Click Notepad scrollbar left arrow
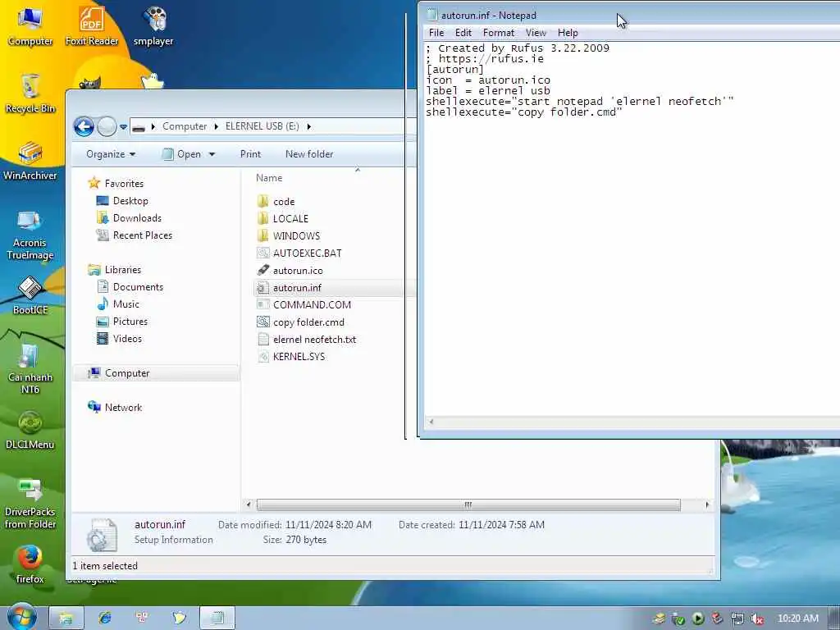The height and width of the screenshot is (630, 840). point(431,422)
